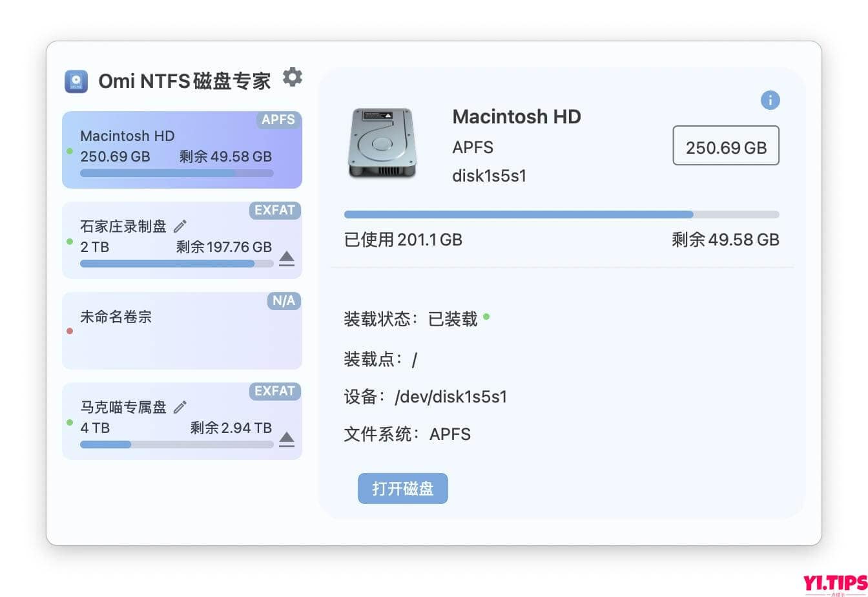The height and width of the screenshot is (597, 868).
Task: Click the green dot beside 马克喵专属盘
Action: [x=70, y=422]
